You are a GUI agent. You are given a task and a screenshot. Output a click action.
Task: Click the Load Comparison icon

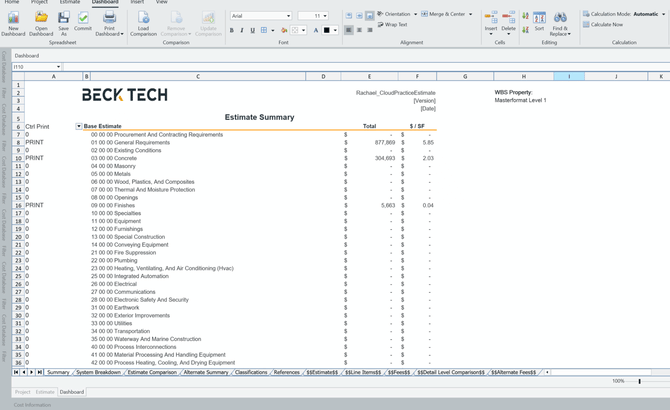click(x=144, y=18)
